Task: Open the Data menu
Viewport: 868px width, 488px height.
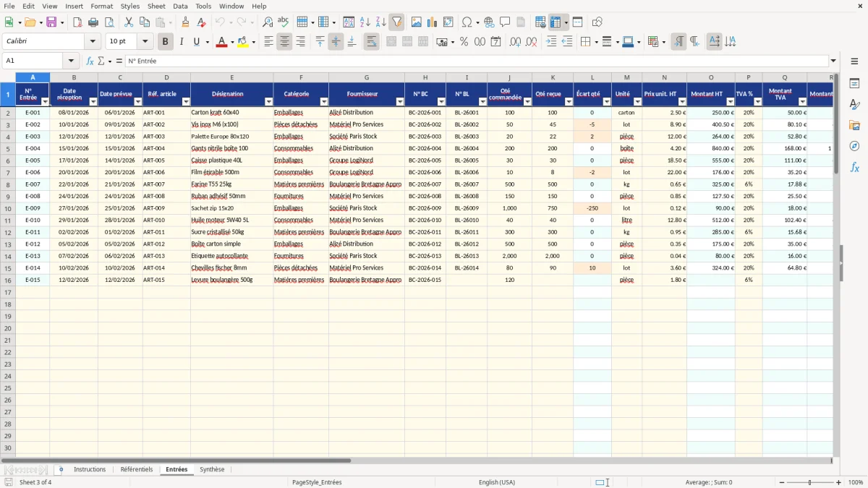Action: [180, 6]
